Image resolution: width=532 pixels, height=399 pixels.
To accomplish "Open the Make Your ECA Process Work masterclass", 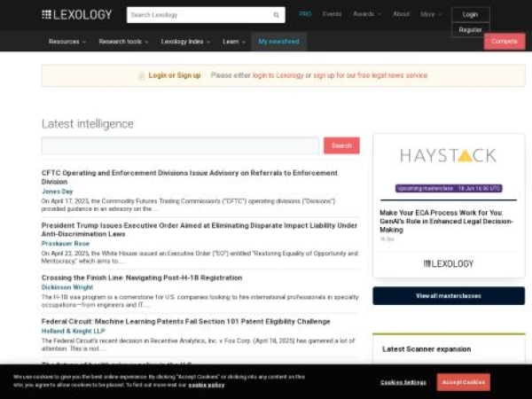I will (x=446, y=221).
